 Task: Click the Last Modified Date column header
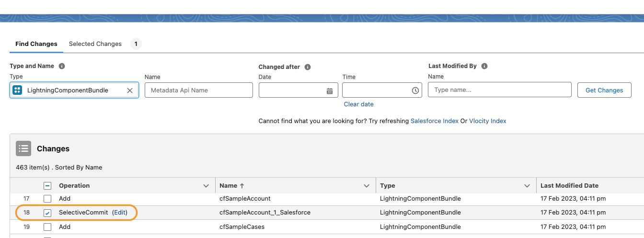[569, 185]
